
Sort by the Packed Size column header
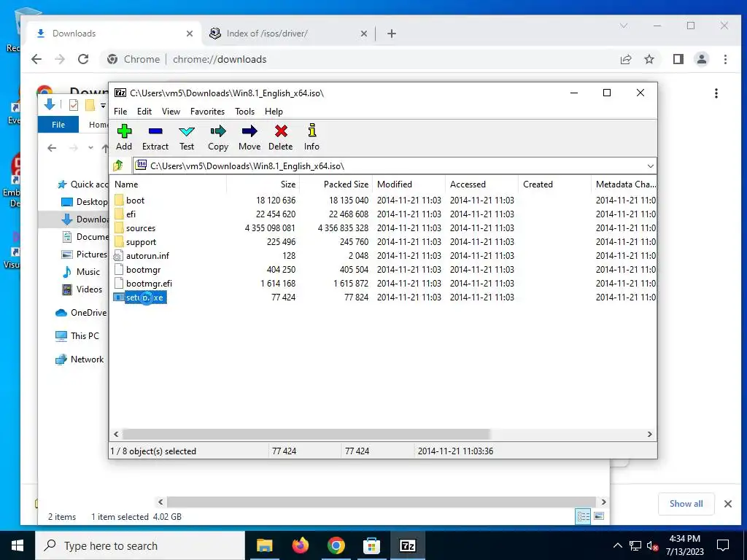pos(336,184)
